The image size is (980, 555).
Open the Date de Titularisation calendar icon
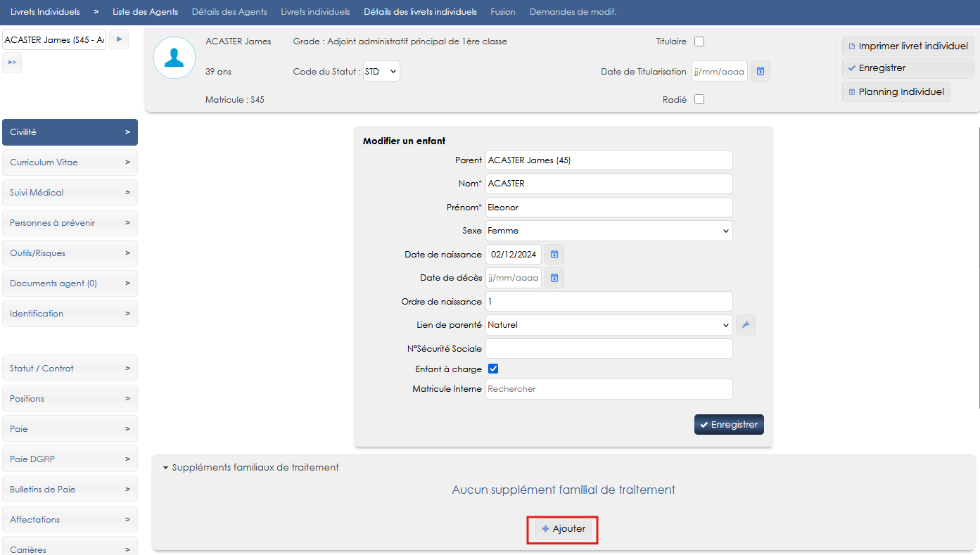[x=761, y=71]
